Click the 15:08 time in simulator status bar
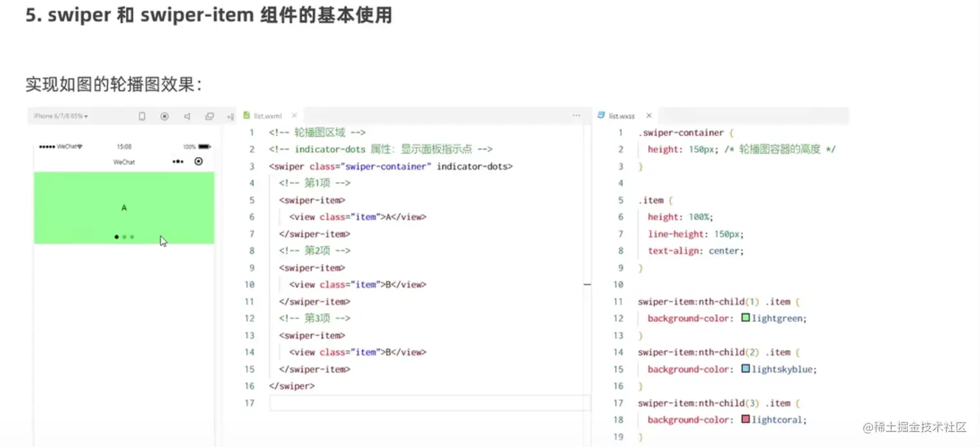 point(124,147)
